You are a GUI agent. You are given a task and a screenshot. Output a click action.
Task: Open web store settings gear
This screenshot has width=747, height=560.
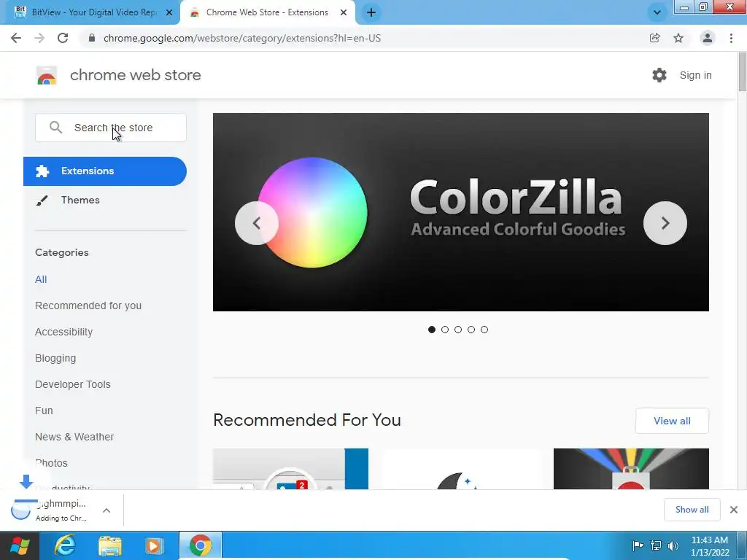659,75
